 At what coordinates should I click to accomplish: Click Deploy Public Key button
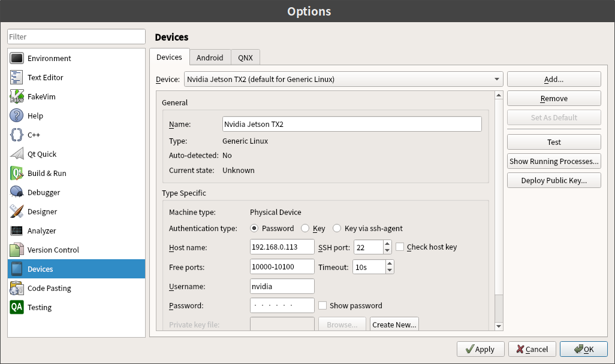(x=554, y=180)
